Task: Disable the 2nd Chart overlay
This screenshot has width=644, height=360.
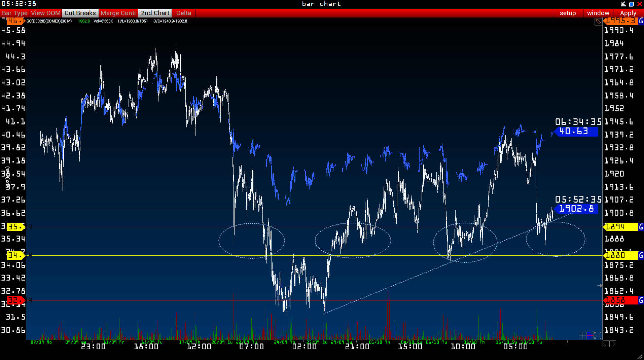Action: 155,13
